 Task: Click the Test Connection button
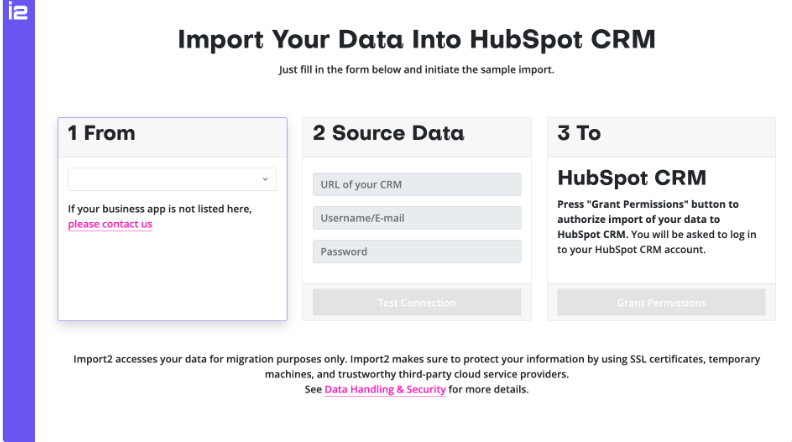417,303
